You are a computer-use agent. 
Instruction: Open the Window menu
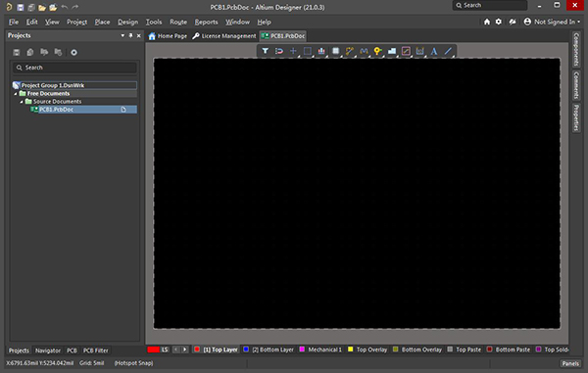[237, 23]
